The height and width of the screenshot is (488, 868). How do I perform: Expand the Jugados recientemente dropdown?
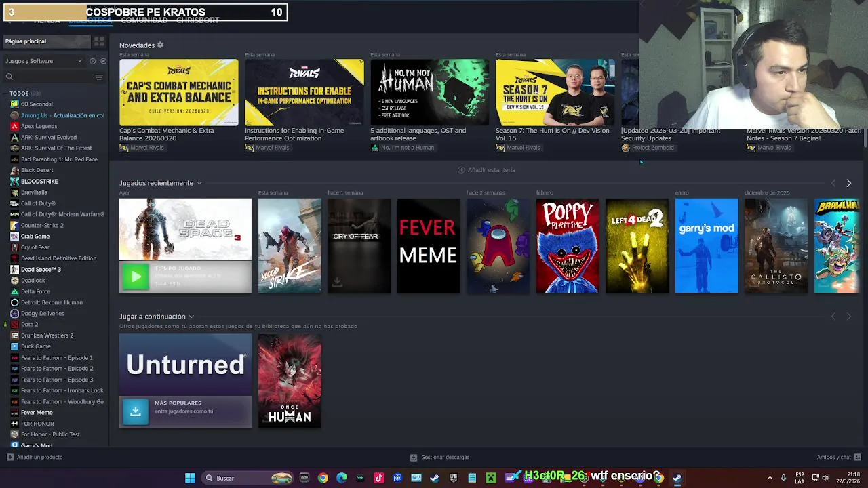pyautogui.click(x=199, y=184)
